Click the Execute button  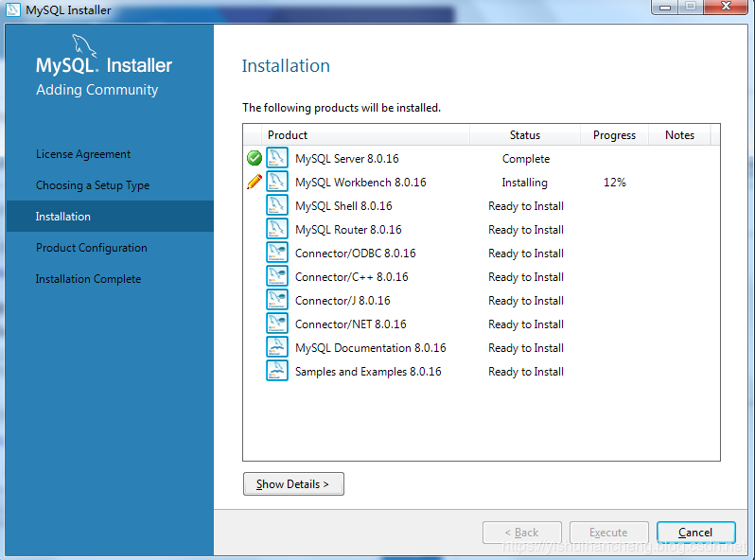[608, 533]
